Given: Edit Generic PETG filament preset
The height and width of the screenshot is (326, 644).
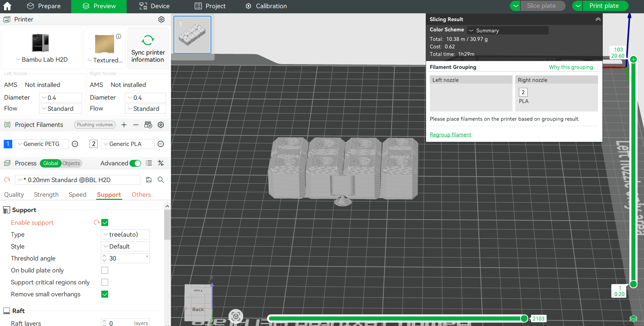Looking at the screenshot, I should 75,144.
